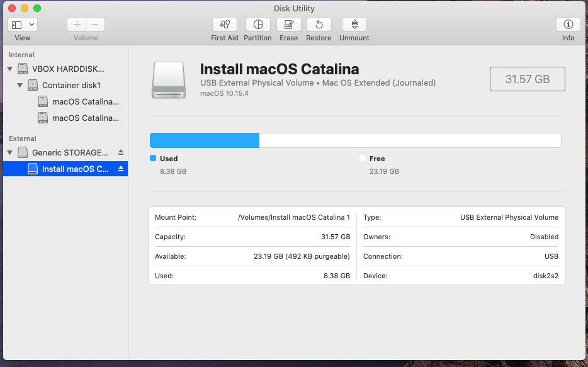The height and width of the screenshot is (367, 588).
Task: Click the remove volume minus button
Action: pyautogui.click(x=95, y=25)
